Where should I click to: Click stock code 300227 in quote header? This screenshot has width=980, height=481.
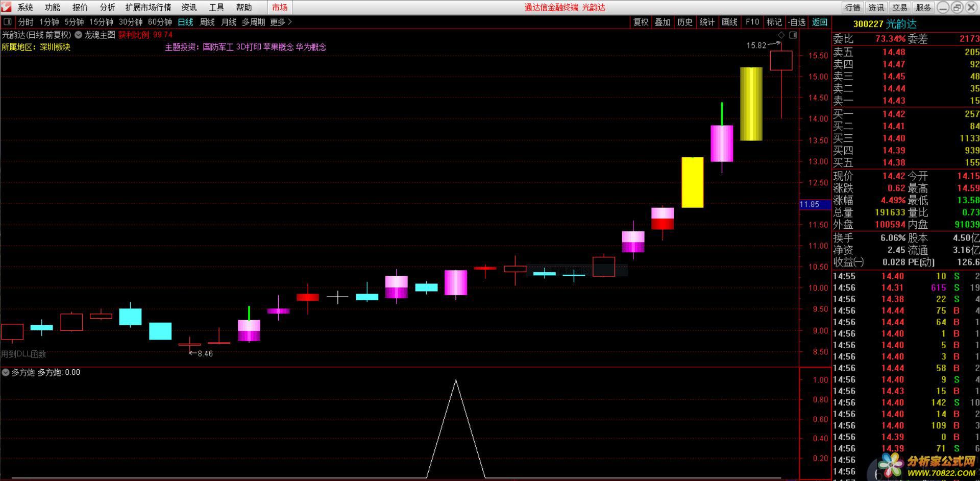[868, 24]
